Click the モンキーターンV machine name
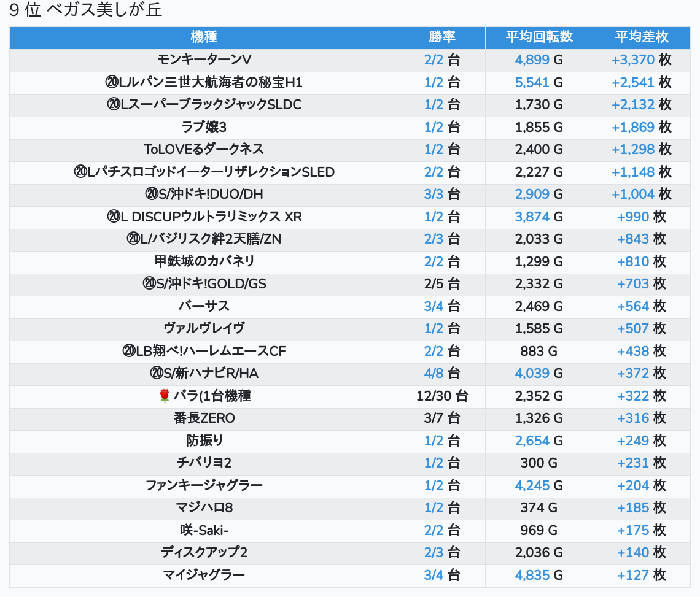Screen dimensions: 700x597 [204, 60]
